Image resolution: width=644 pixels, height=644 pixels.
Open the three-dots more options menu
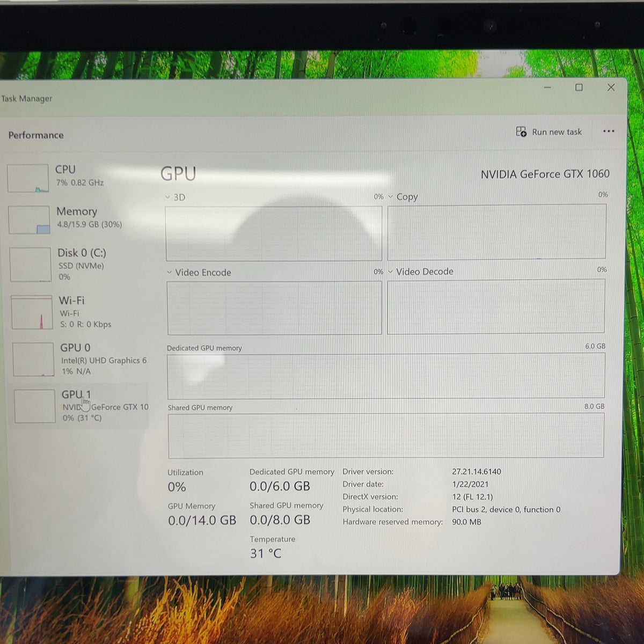[x=609, y=131]
